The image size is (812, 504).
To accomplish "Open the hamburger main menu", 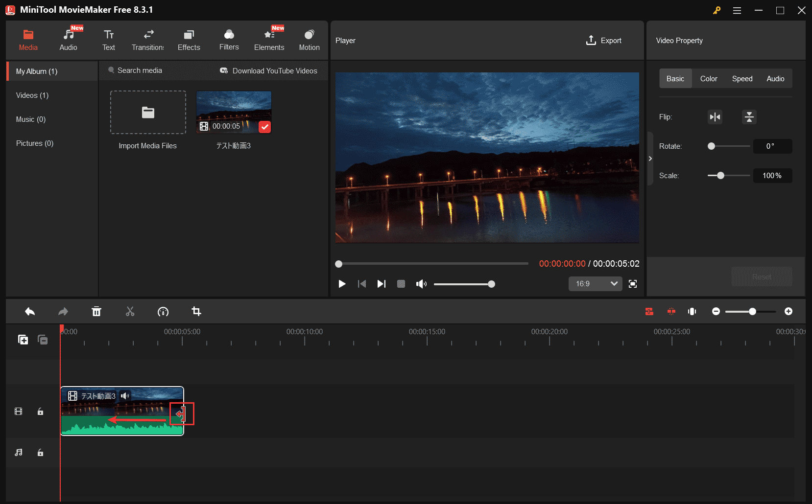I will coord(737,10).
